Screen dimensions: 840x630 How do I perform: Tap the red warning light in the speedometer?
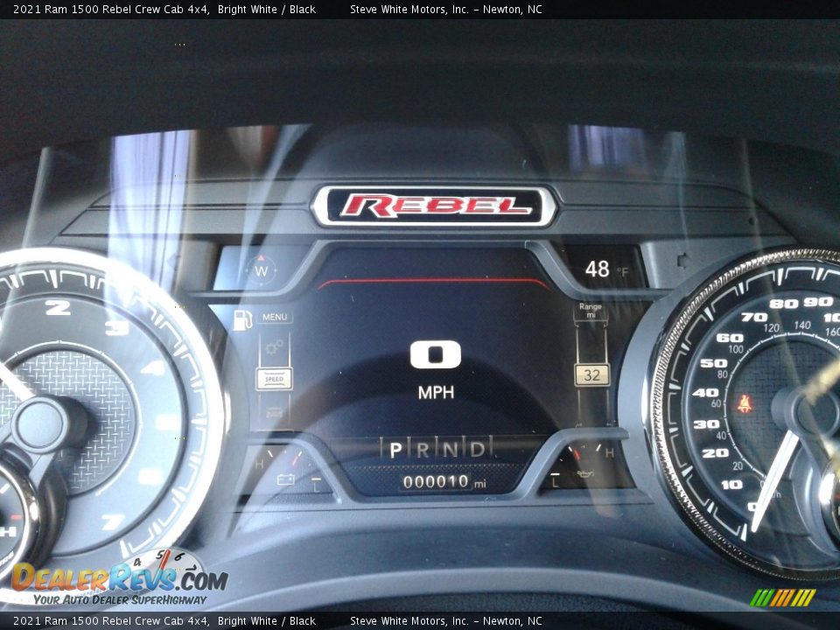[744, 404]
